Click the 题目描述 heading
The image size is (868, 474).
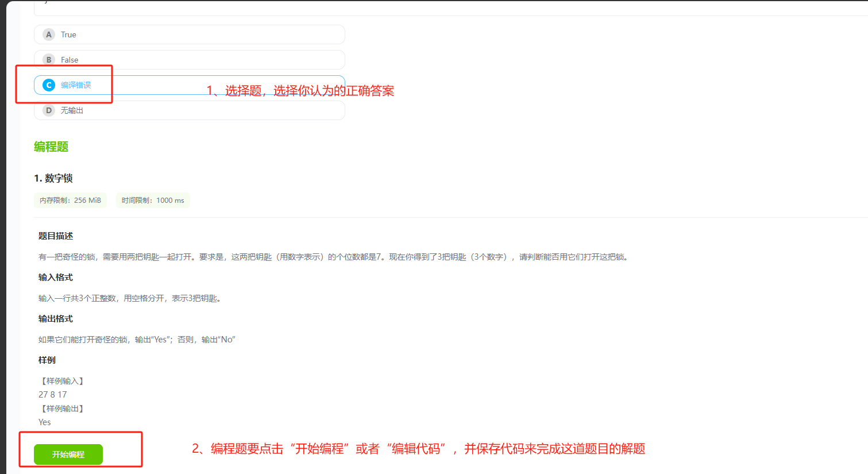coord(56,236)
